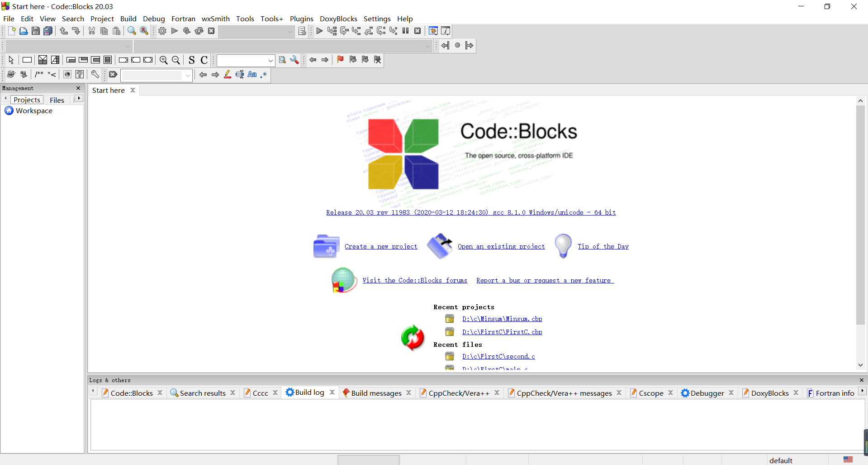Image resolution: width=868 pixels, height=465 pixels.
Task: Click the single-disk Save icon
Action: point(36,31)
